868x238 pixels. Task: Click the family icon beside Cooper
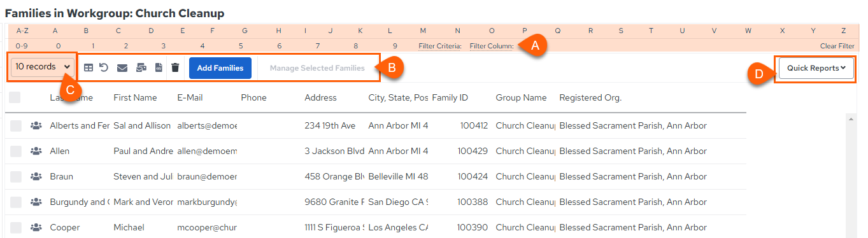36,228
